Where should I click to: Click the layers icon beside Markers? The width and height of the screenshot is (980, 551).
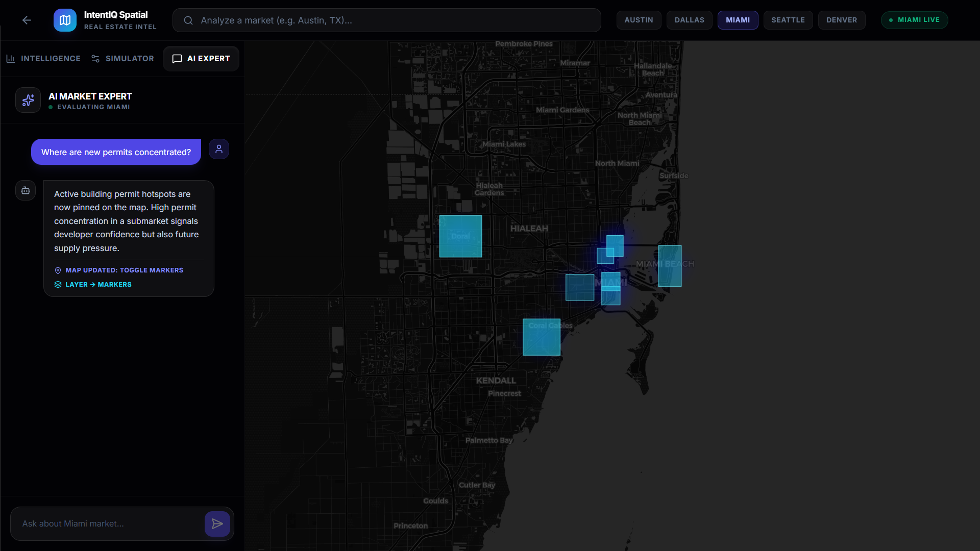58,285
